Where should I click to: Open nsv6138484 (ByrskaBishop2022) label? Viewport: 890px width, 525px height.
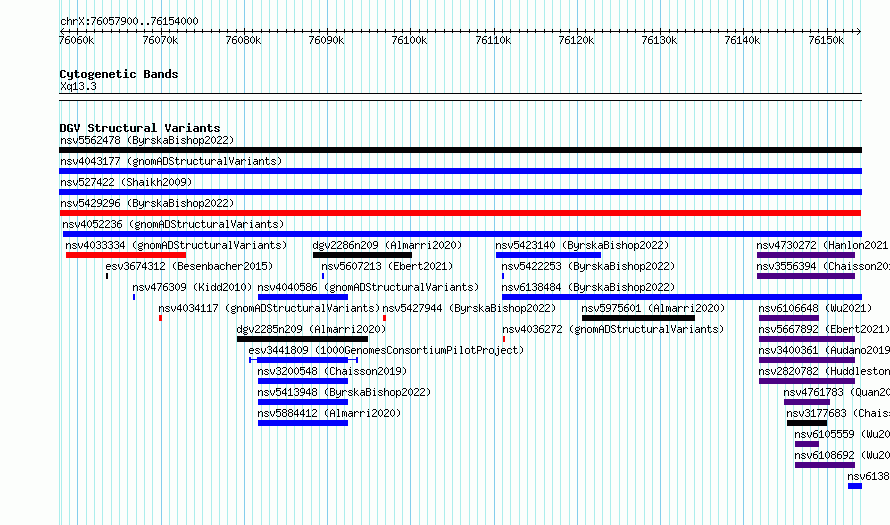pos(588,287)
